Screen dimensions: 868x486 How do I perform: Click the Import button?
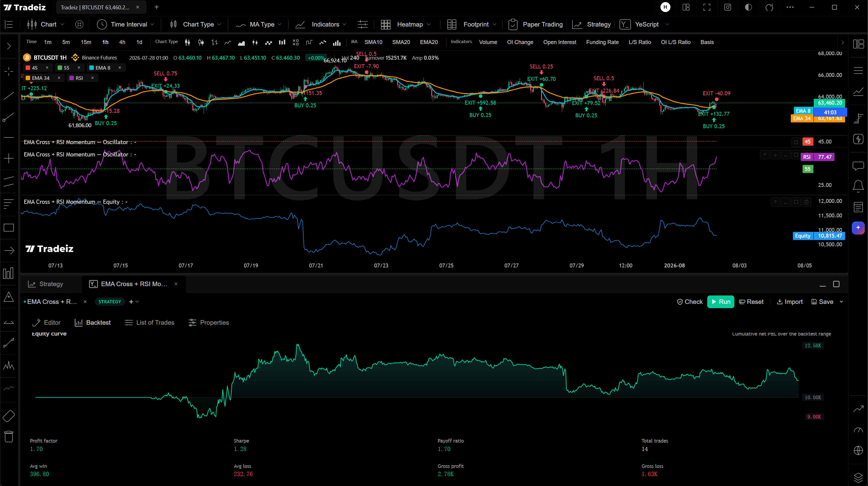[790, 302]
